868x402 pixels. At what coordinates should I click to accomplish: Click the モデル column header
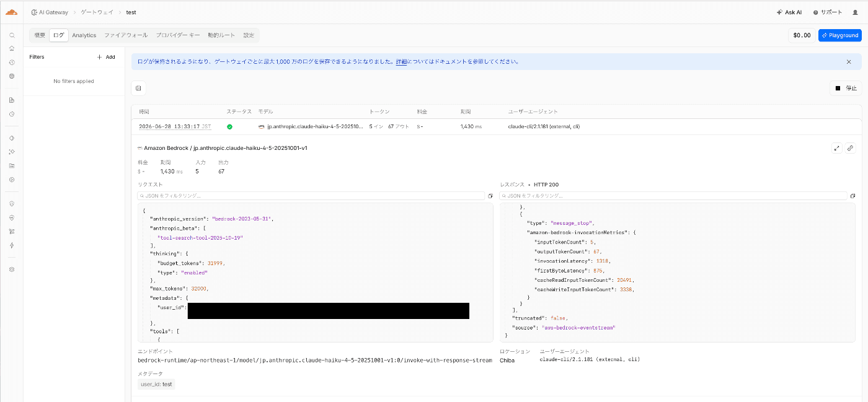point(265,111)
